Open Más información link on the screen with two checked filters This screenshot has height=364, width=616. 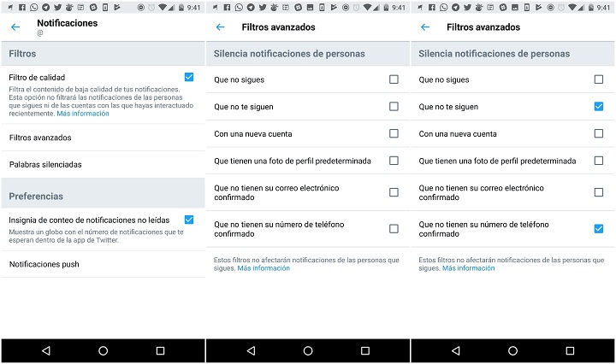click(468, 268)
